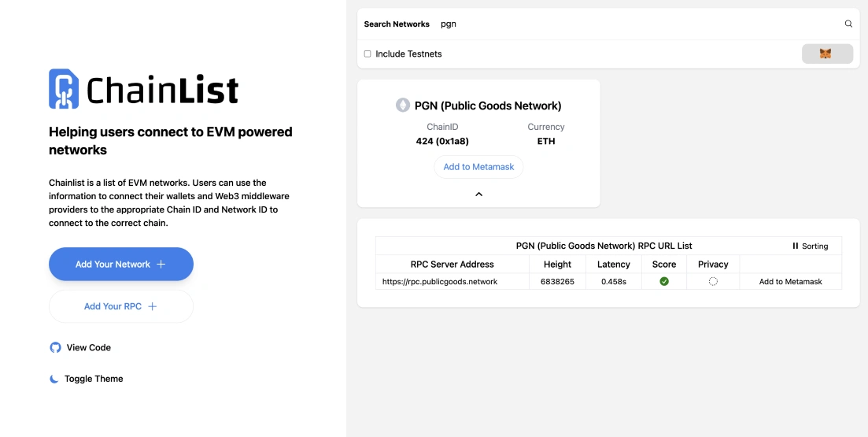The height and width of the screenshot is (437, 868).
Task: Click the GitHub icon next to View Code
Action: [x=55, y=347]
